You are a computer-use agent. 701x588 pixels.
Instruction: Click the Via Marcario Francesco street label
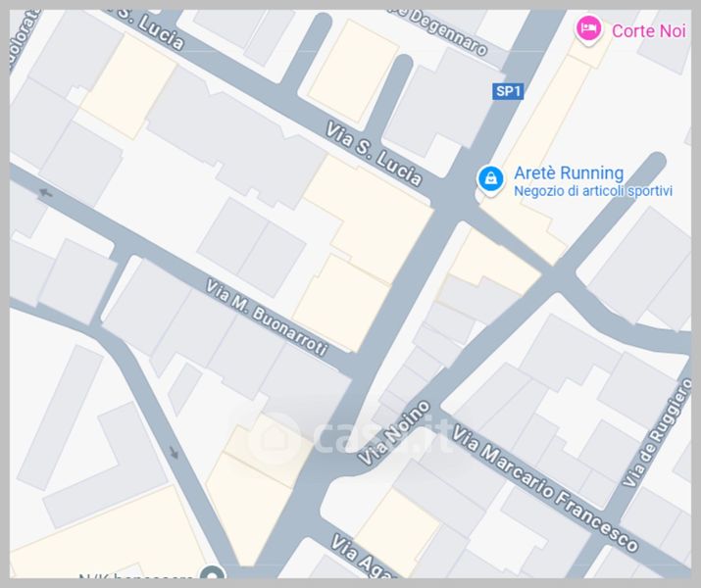point(545,488)
